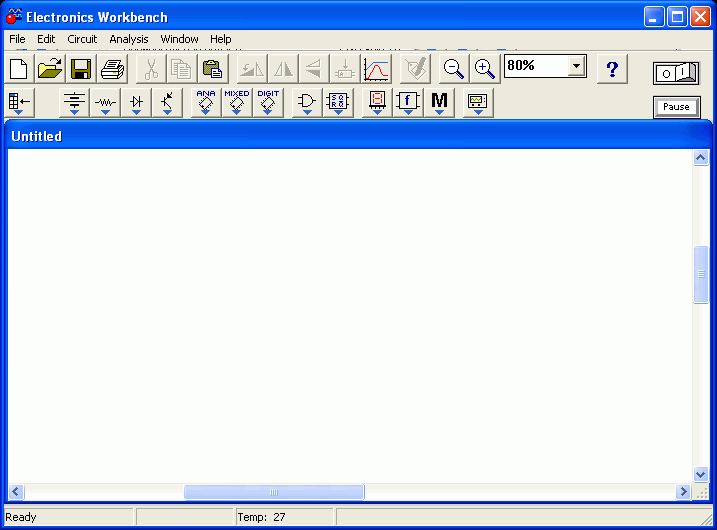Open the Favorites parts bin

coord(19,103)
